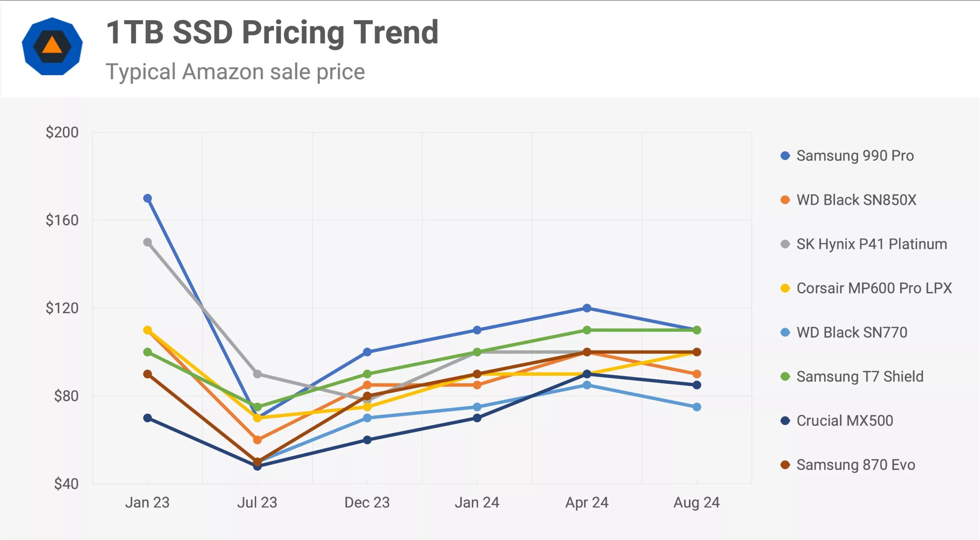
Task: Click Samsung 990 Pro's Apr 24 peak point
Action: coord(587,308)
